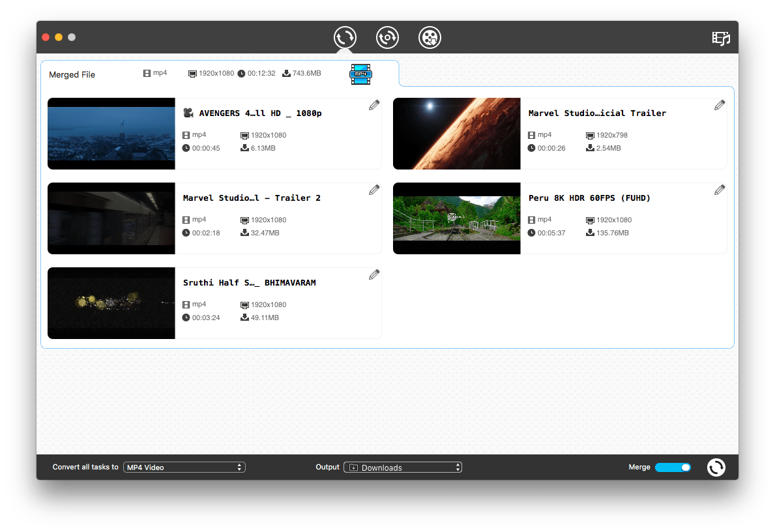The image size is (775, 532).
Task: Open the Convert tab icon in toolbar
Action: coord(345,38)
